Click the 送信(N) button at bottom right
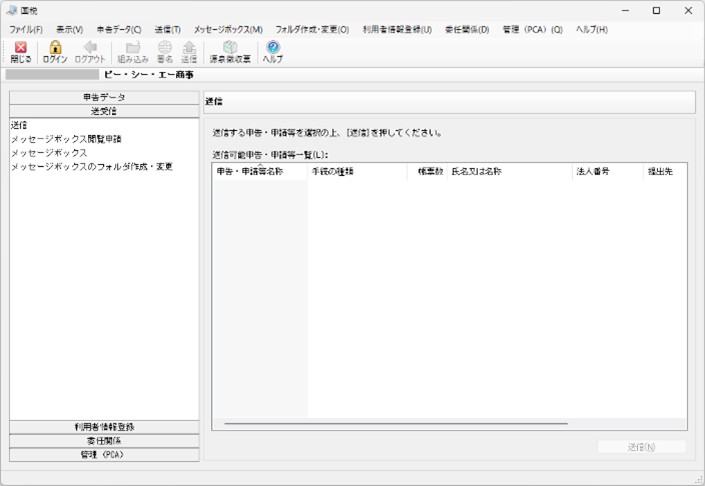This screenshot has width=705, height=486. pos(642,447)
